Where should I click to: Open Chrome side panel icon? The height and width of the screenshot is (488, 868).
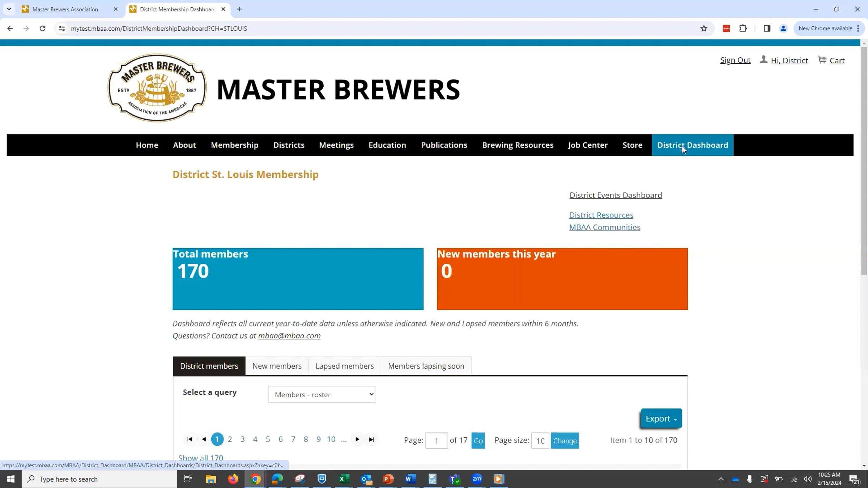[767, 29]
